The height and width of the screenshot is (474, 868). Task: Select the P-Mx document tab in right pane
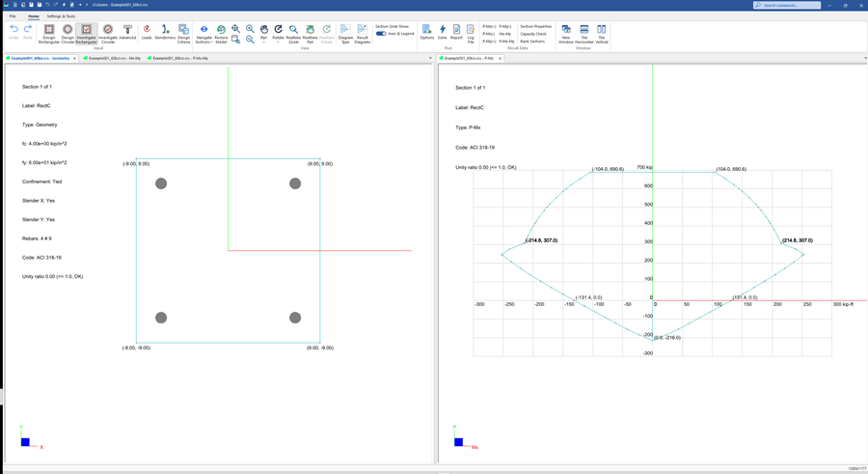coord(469,58)
